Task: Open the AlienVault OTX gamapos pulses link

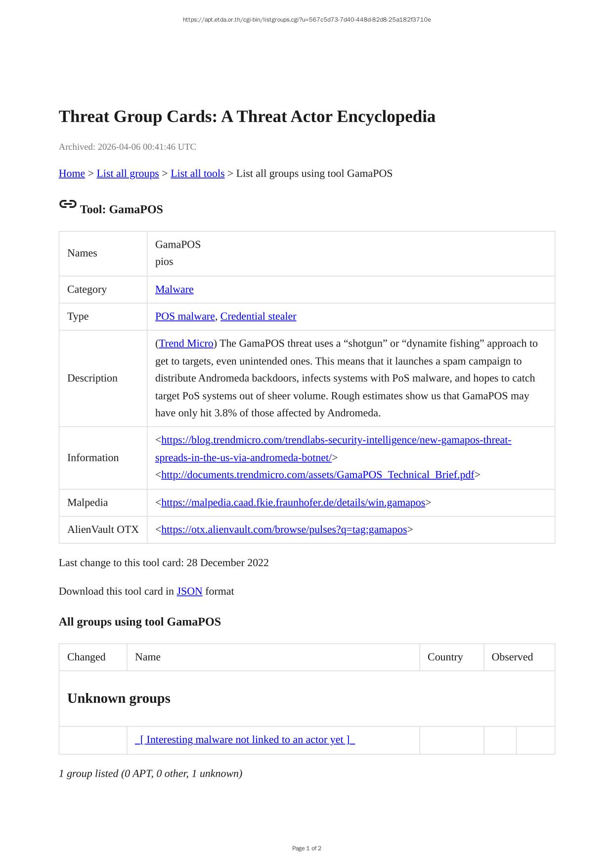Action: point(284,530)
